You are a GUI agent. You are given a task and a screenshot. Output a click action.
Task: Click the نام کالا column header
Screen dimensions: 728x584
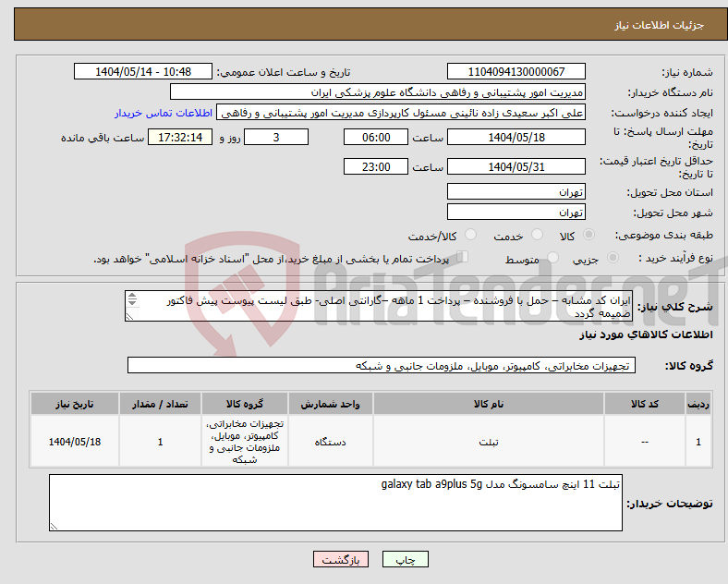[489, 404]
